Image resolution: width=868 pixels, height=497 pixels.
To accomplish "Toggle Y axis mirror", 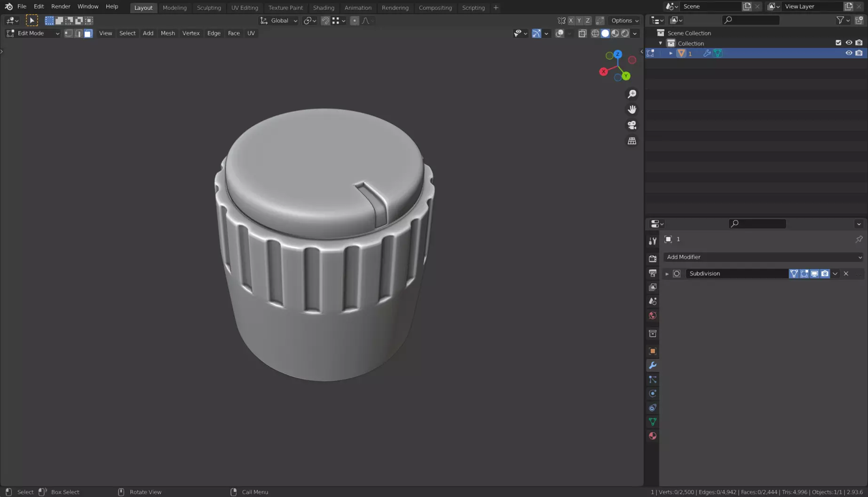I will (x=579, y=21).
